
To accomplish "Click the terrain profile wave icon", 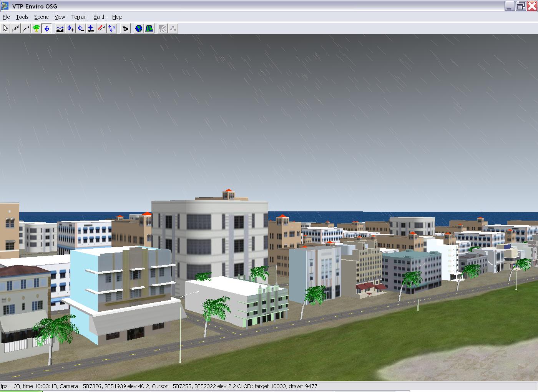I will click(x=60, y=28).
